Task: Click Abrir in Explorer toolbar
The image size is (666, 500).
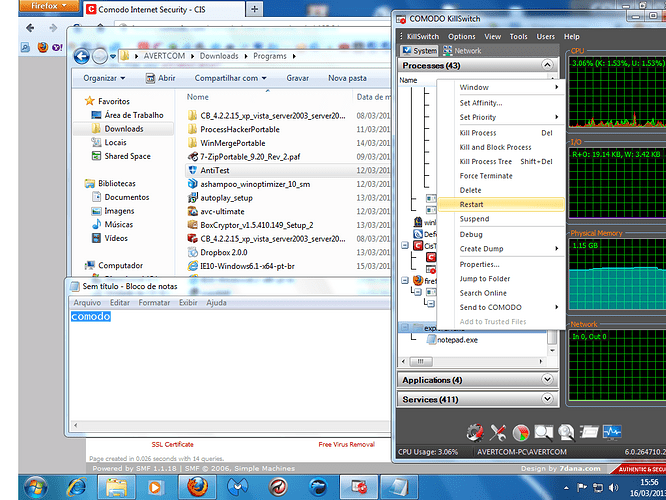Action: [161, 78]
